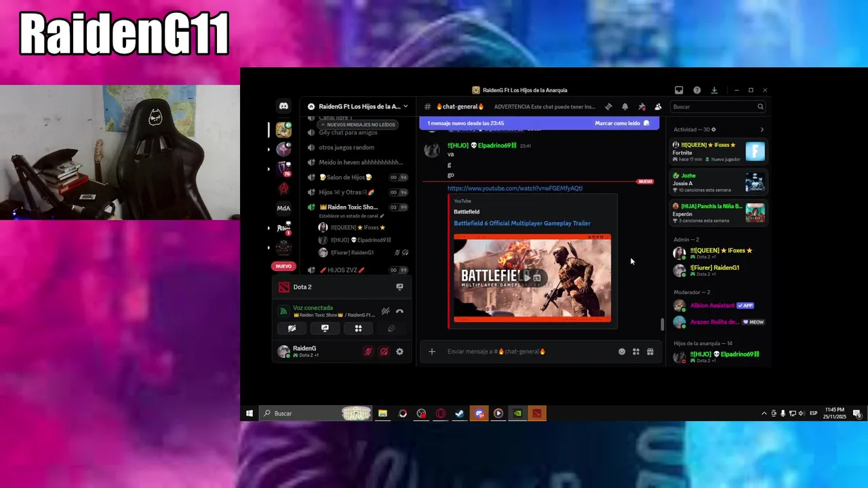Select Raiden Toxic Show voice channel

pos(357,207)
